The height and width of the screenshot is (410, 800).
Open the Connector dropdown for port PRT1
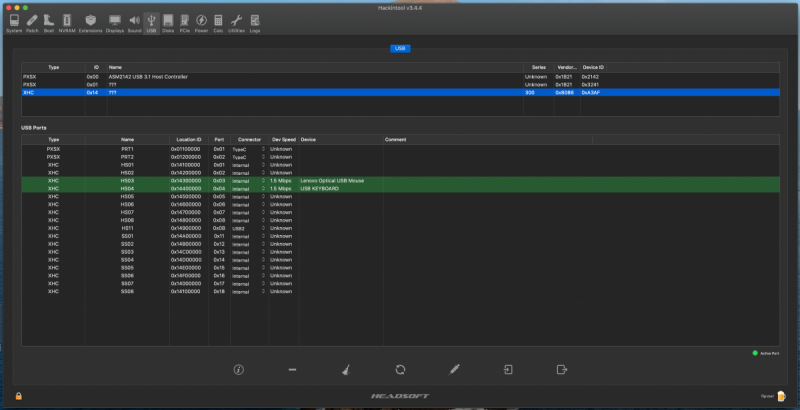(249, 148)
